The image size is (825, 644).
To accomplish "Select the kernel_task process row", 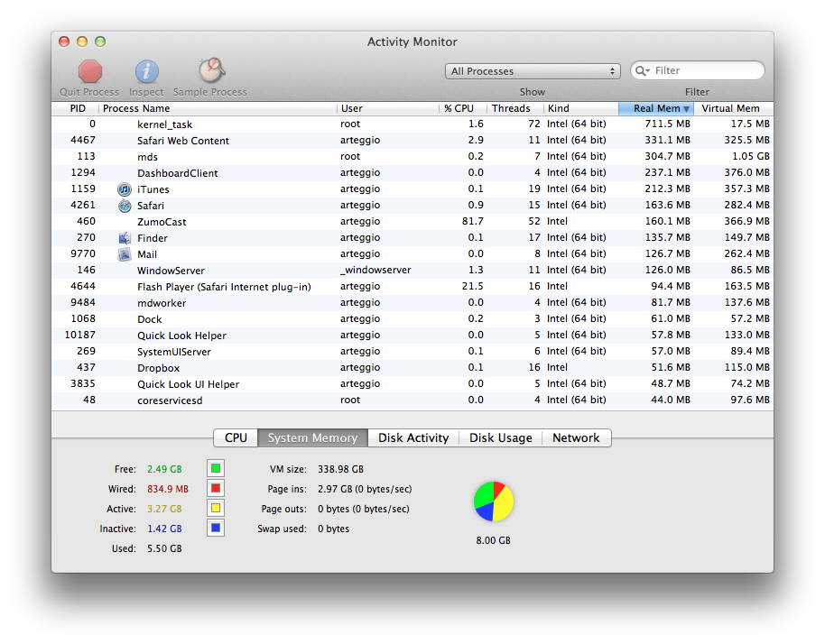I will [412, 124].
